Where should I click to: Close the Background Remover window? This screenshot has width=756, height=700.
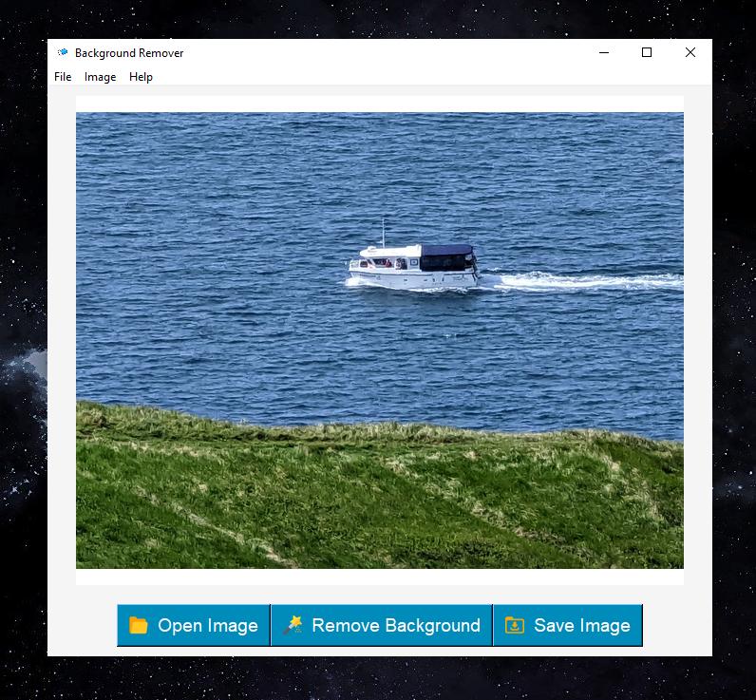click(690, 53)
